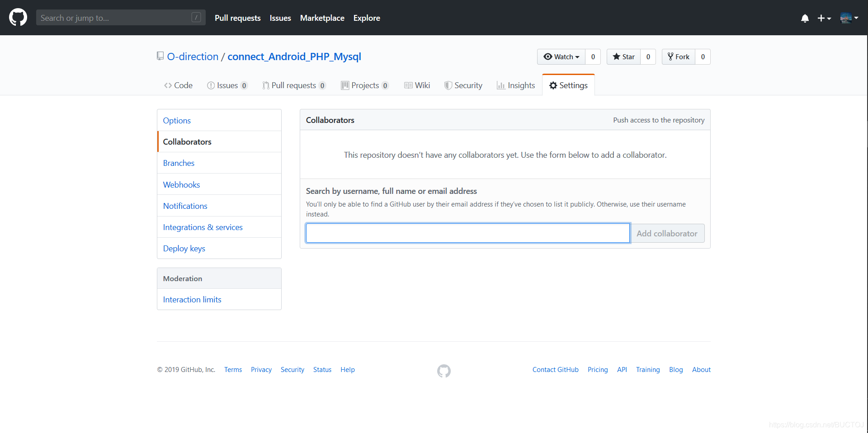Open Branches settings
This screenshot has height=433, width=868.
(219, 163)
